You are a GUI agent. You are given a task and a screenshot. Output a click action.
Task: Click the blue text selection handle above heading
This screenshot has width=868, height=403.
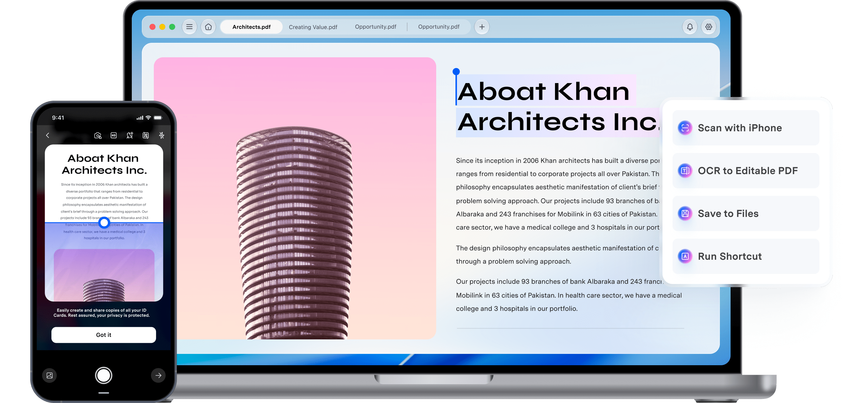[x=456, y=71]
